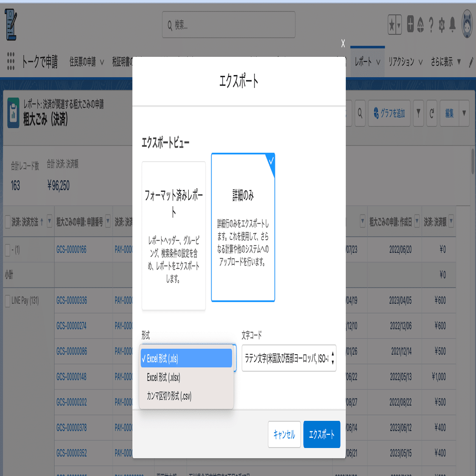Open 決済: 決済方法 column menu
Image resolution: width=476 pixels, height=476 pixels.
[x=49, y=221]
